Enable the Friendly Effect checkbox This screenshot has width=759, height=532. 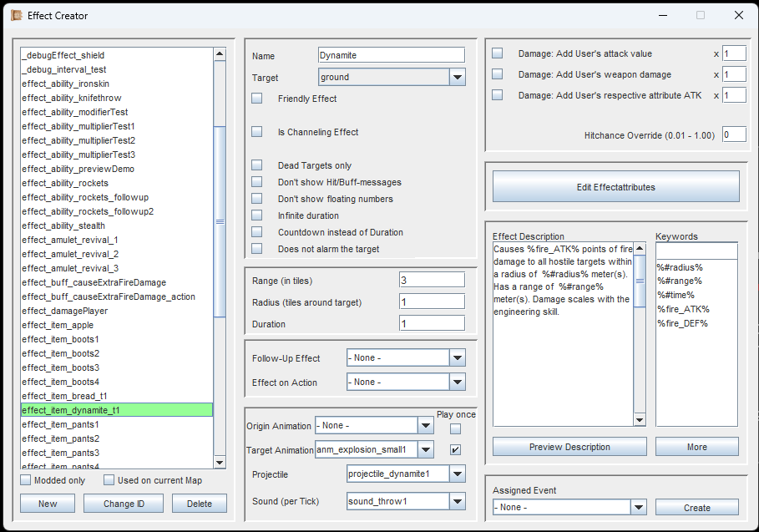257,99
